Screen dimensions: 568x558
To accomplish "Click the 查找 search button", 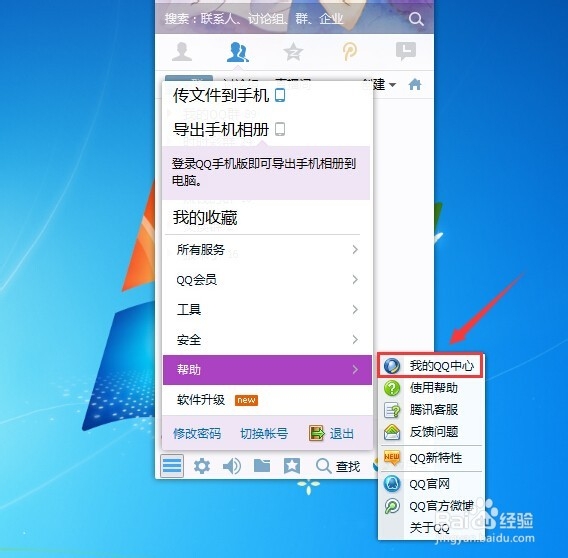I will tap(338, 466).
